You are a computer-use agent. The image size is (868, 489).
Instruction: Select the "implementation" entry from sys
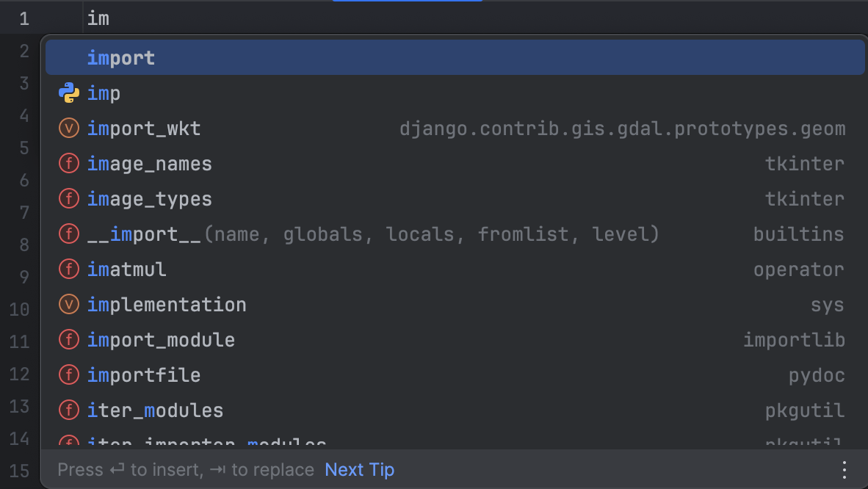point(167,304)
